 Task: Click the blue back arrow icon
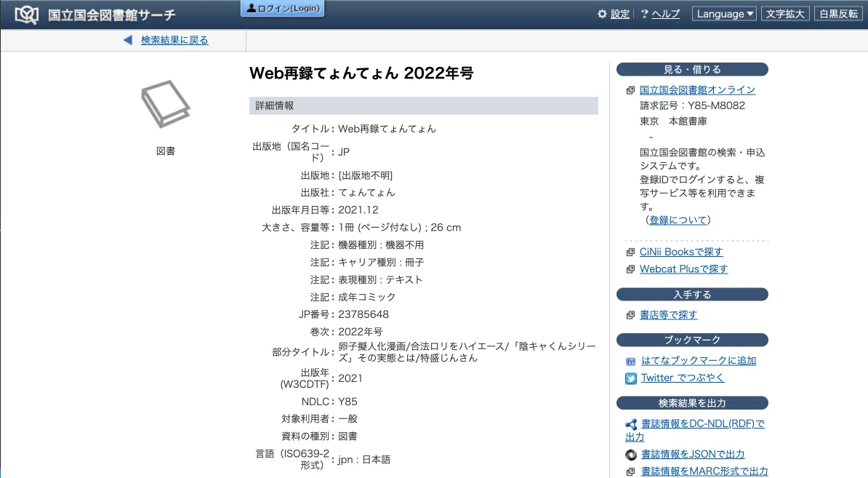point(128,40)
